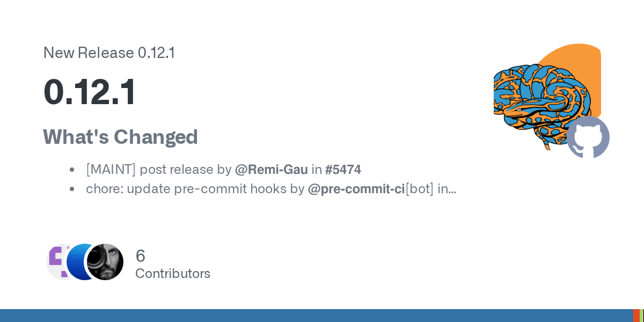
Task: Click the Contributors label
Action: coord(173,274)
